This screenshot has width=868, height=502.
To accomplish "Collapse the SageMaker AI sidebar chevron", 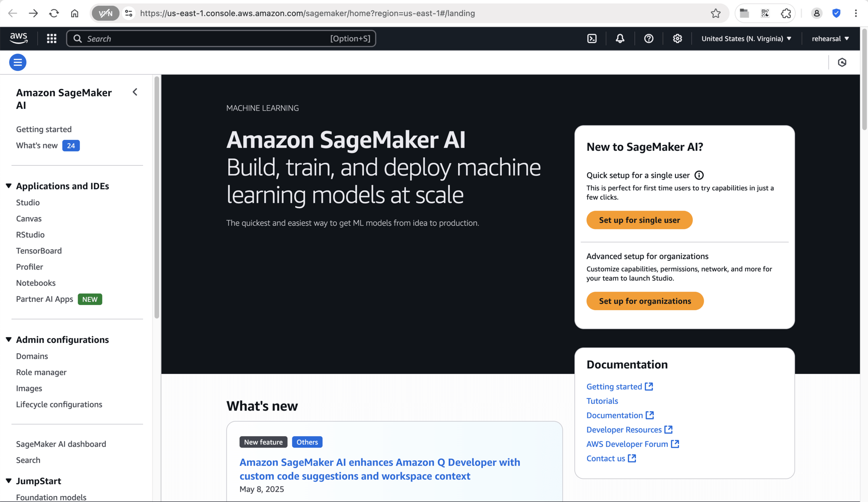I will pos(135,92).
